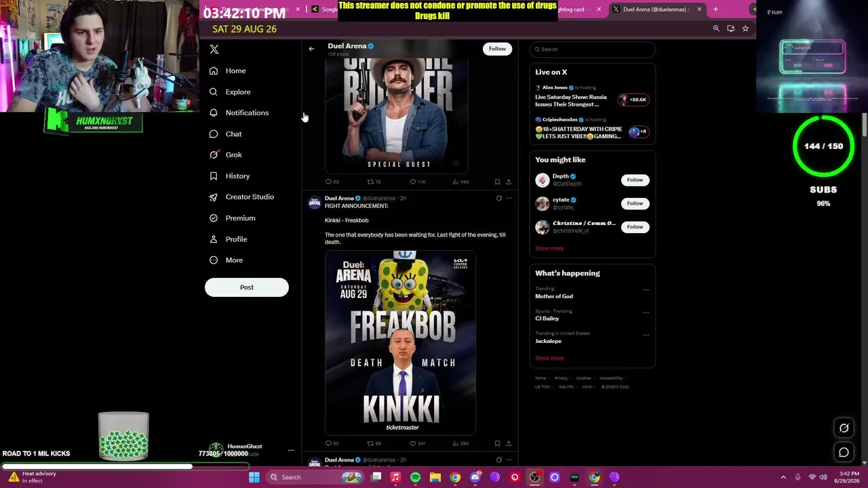Go back using the arrow beside Duel Arena
The height and width of the screenshot is (488, 868).
point(311,49)
